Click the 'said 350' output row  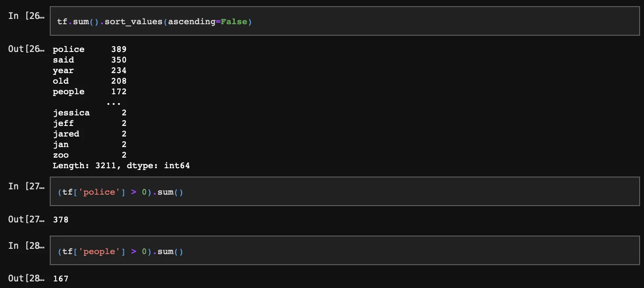click(x=89, y=60)
